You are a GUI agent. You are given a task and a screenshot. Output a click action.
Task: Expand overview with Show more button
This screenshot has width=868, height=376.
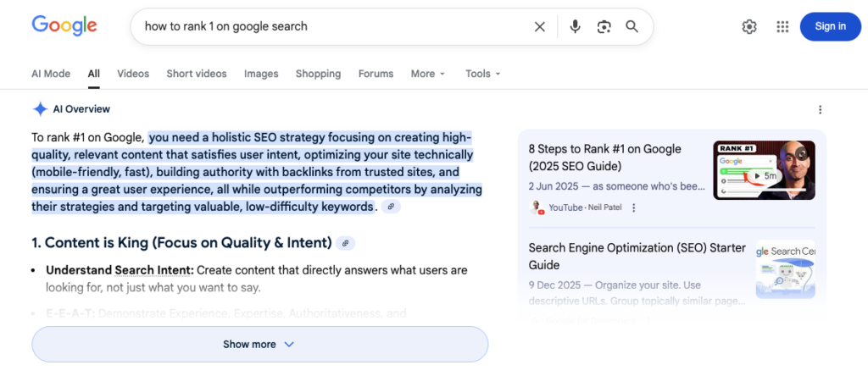click(260, 344)
